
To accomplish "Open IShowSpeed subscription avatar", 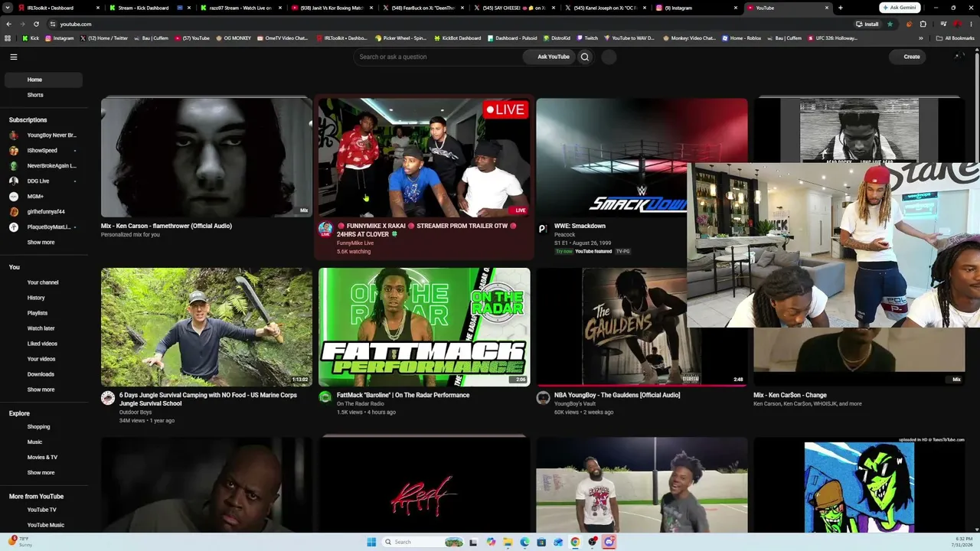I will pos(14,151).
